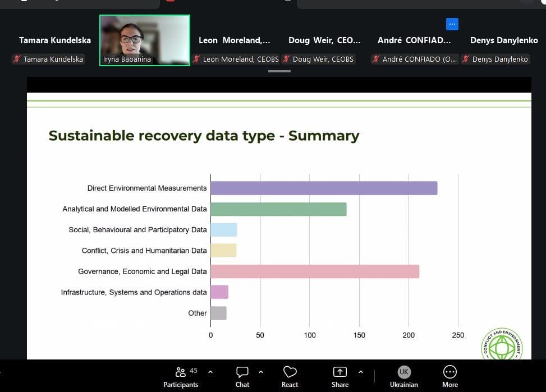Open the Participants panel
Viewport: 546px width, 392px height.
(x=180, y=376)
